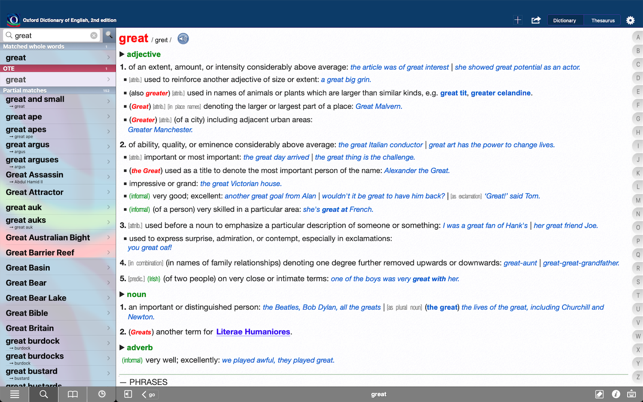This screenshot has width=643, height=402.
Task: Open the 'great apes' entry
Action: pyautogui.click(x=58, y=132)
